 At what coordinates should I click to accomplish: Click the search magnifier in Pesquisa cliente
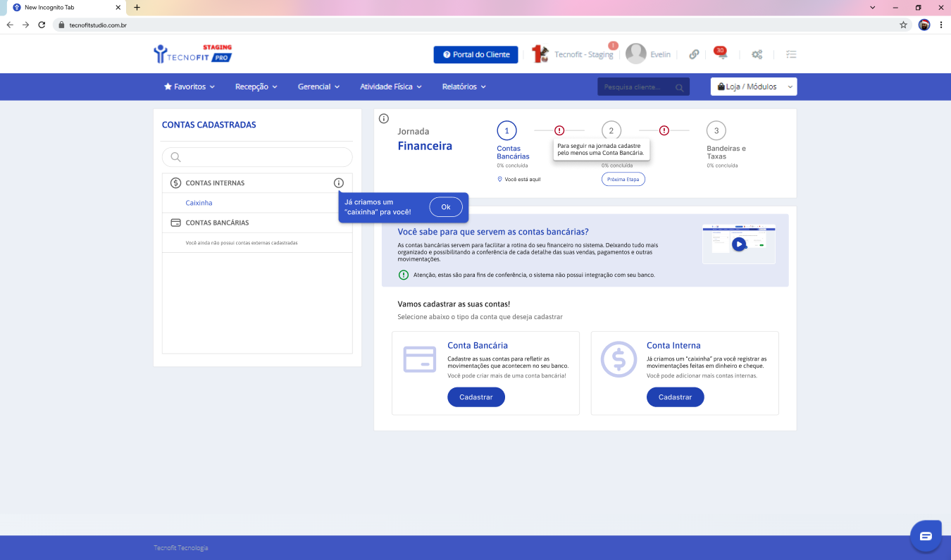679,87
